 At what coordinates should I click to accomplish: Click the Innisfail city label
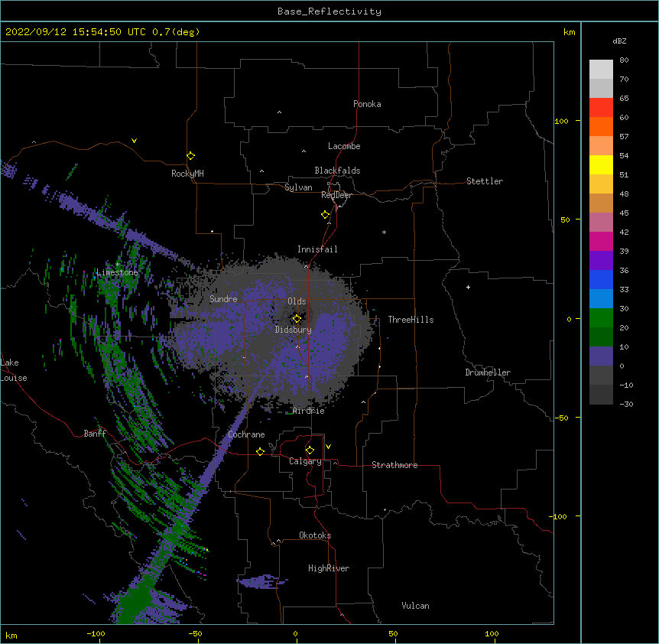[x=317, y=249]
